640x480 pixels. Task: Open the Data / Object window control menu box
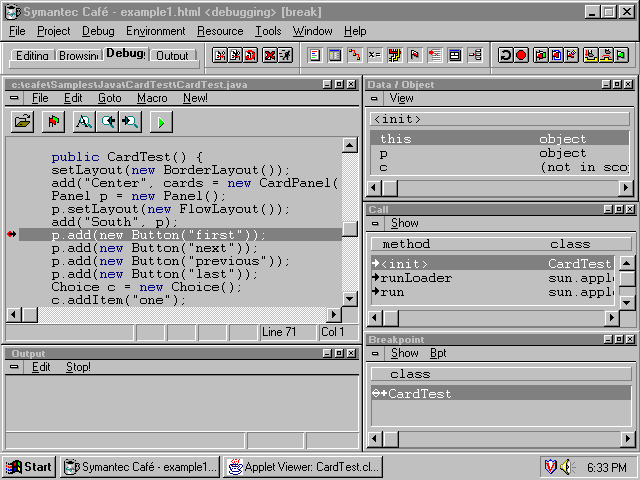(374, 98)
